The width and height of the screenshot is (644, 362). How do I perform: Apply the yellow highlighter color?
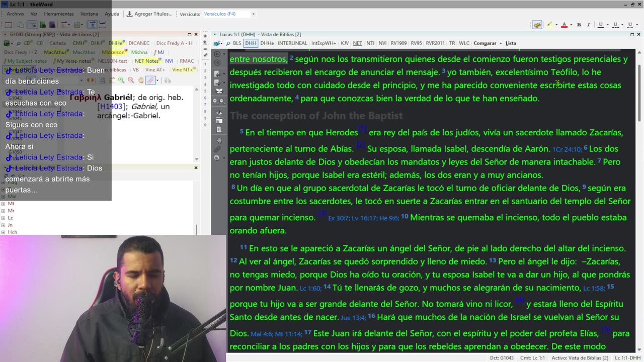pos(549,25)
